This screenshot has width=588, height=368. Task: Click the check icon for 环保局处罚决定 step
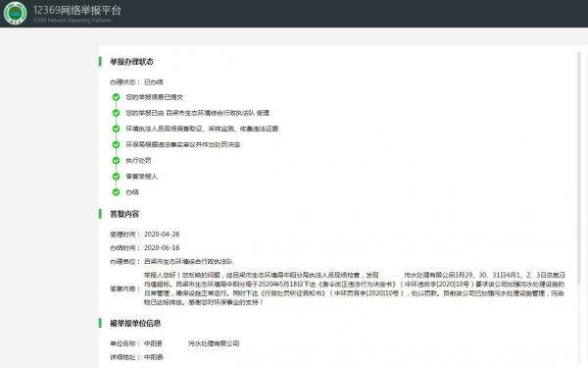116,144
